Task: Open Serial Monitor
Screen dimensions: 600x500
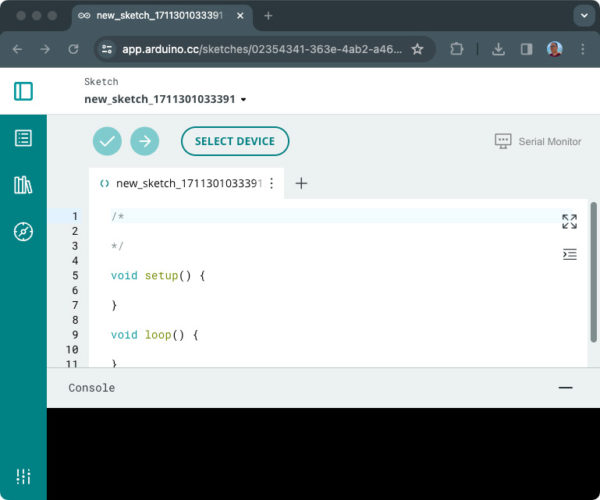Action: point(538,142)
